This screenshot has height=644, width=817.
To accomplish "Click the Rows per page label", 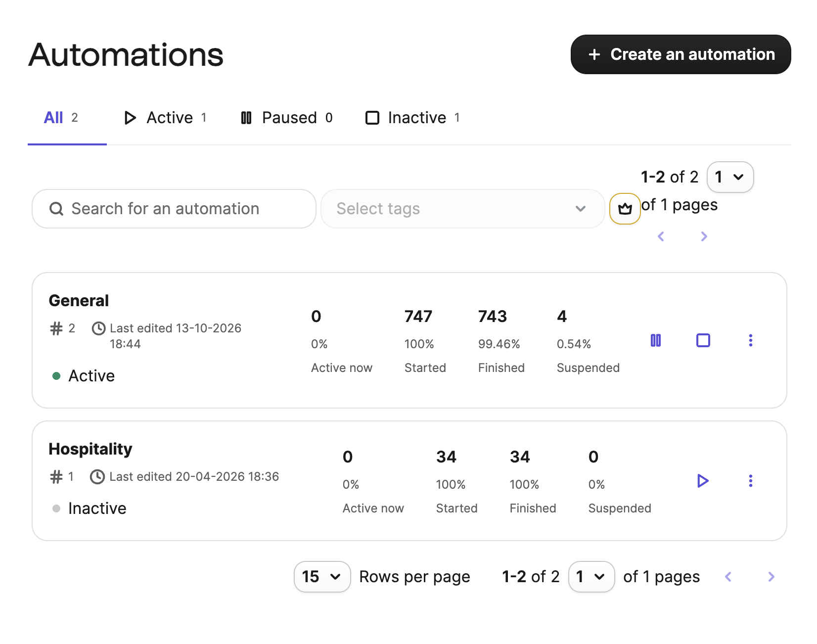I will [414, 577].
